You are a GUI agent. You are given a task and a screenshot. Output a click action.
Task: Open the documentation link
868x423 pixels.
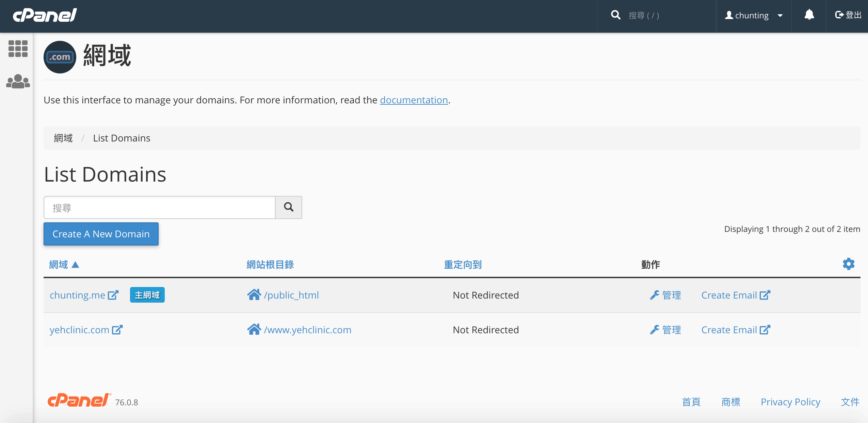click(x=414, y=100)
